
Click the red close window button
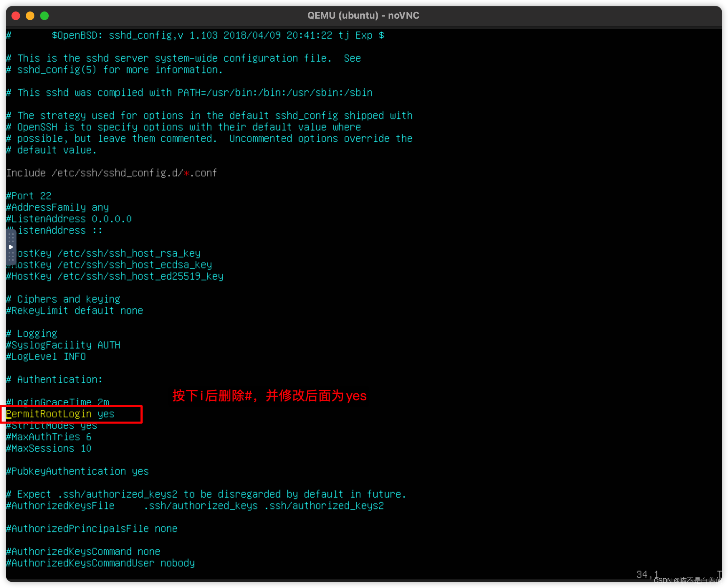16,16
